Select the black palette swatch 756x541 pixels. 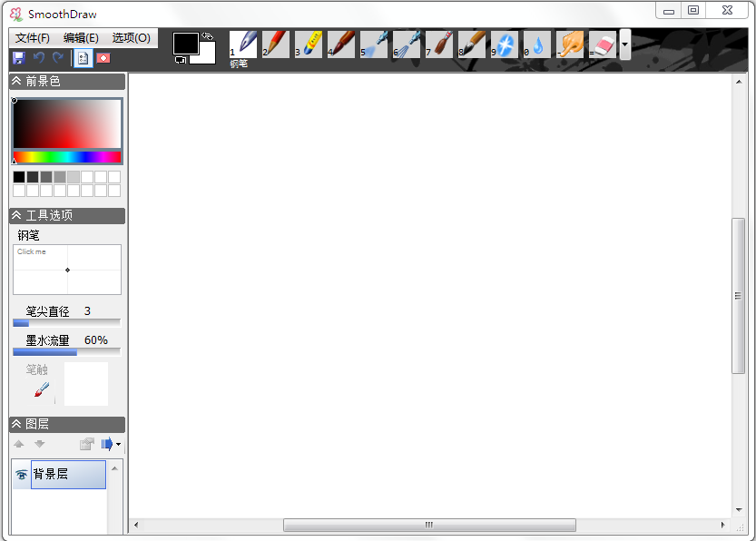[19, 177]
